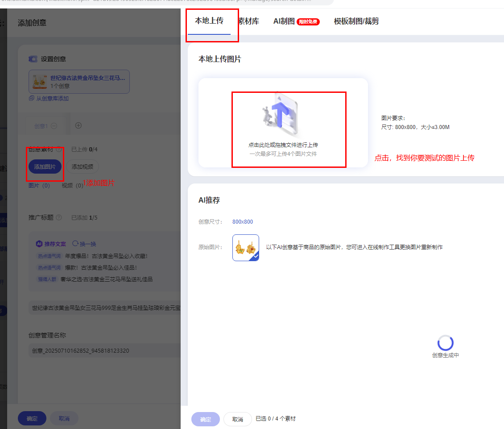Viewport: 504px width, 429px height.
Task: Open the AI制图 tab
Action: 284,21
